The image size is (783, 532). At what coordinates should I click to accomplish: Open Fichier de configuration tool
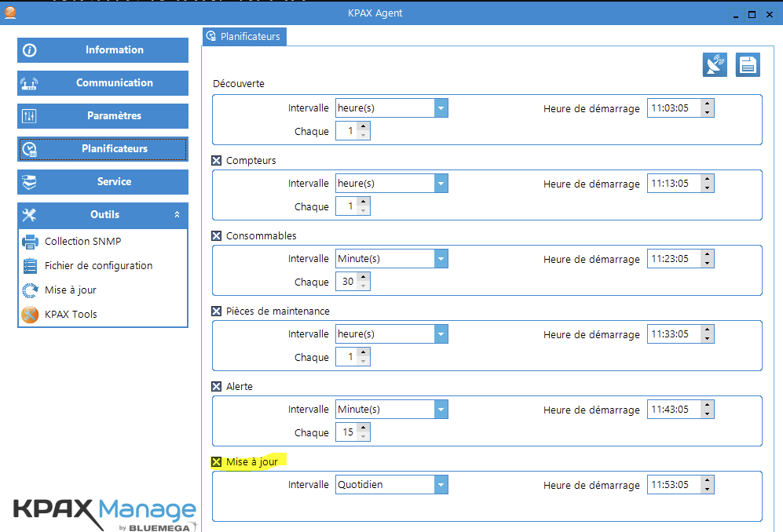click(x=87, y=266)
